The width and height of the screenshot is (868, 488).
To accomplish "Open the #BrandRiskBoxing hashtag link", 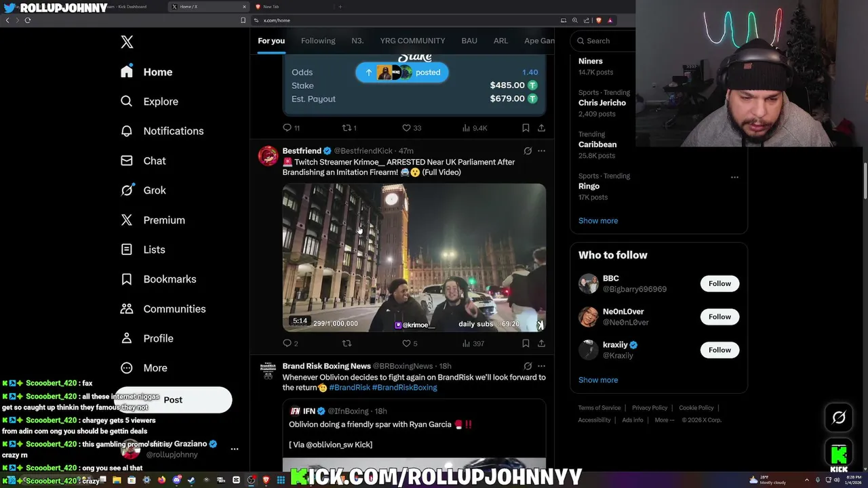I will point(404,388).
